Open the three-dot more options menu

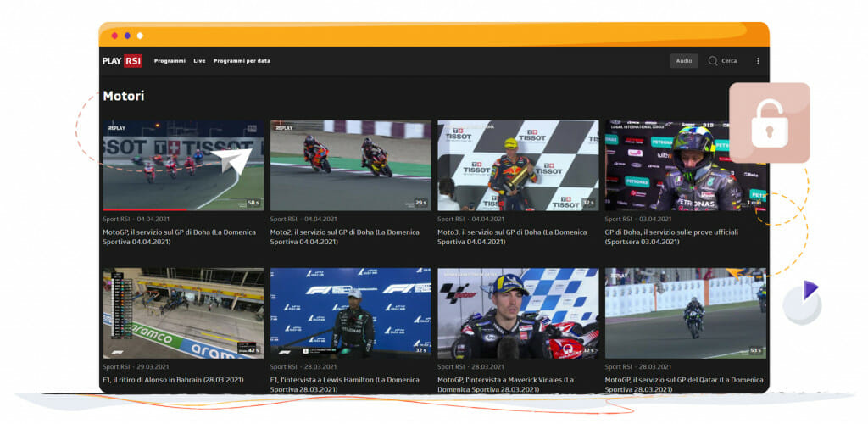point(758,61)
